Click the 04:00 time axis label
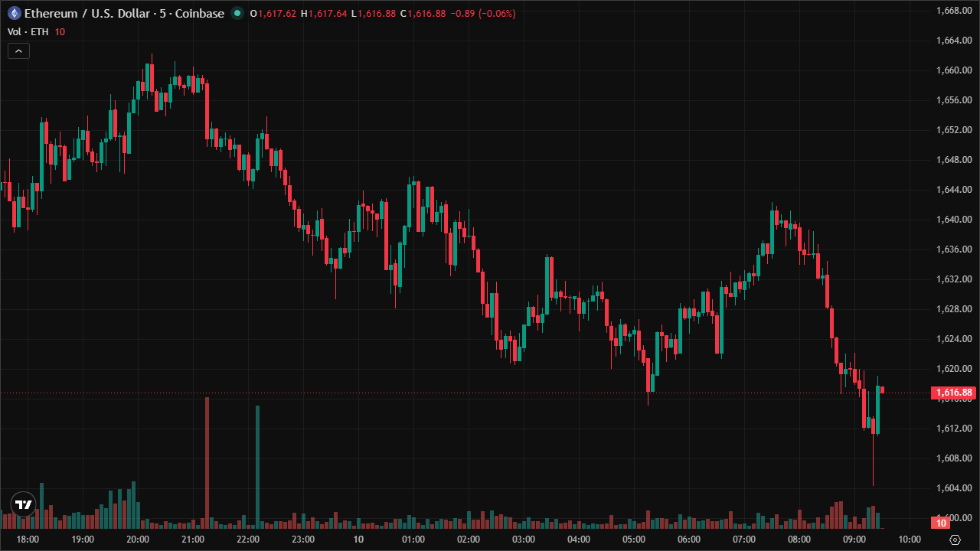Image resolution: width=980 pixels, height=551 pixels. [x=579, y=540]
